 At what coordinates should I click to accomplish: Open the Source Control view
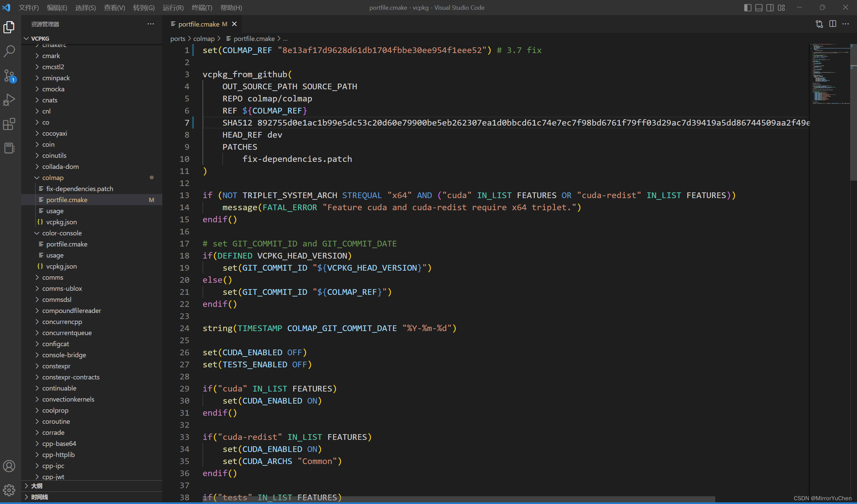coord(9,76)
